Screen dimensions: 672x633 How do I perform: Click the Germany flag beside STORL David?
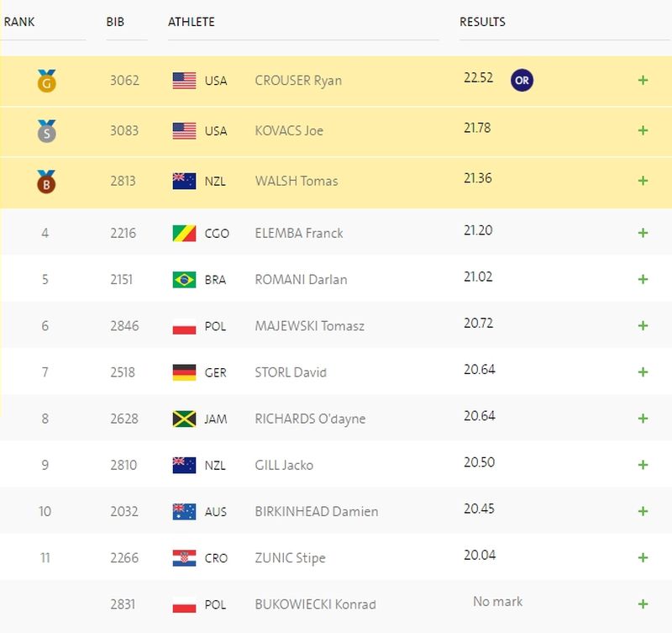point(184,372)
